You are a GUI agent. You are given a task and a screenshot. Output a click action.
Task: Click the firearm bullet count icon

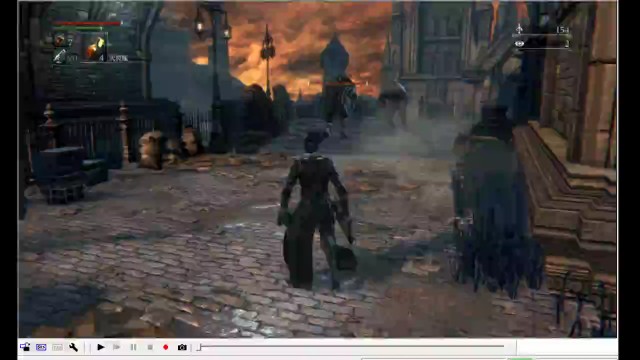tap(59, 56)
